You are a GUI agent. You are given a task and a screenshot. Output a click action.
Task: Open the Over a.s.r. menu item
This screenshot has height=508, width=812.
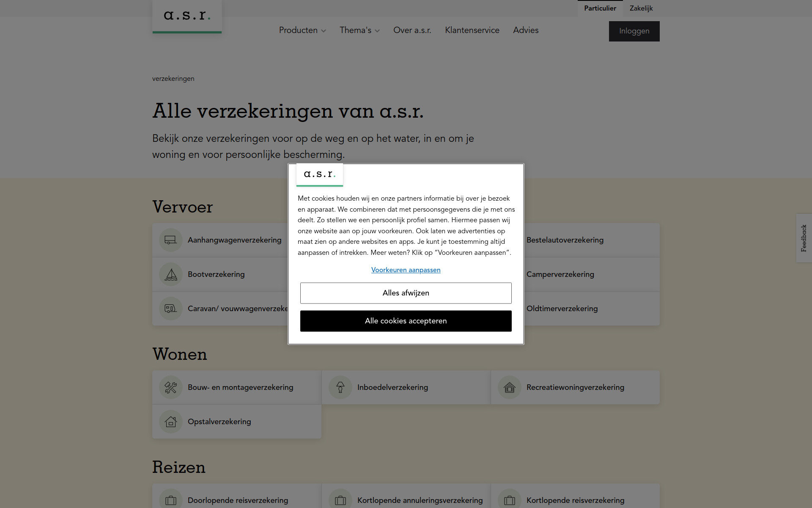pos(412,30)
